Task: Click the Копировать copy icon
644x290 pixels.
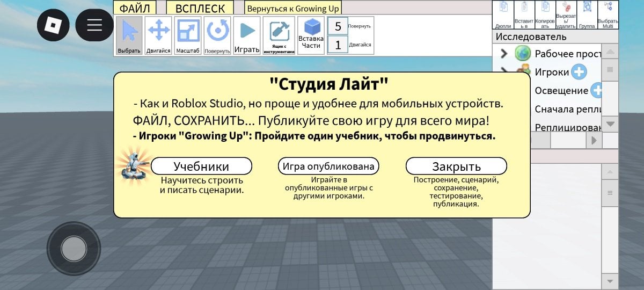Action: coord(545,15)
